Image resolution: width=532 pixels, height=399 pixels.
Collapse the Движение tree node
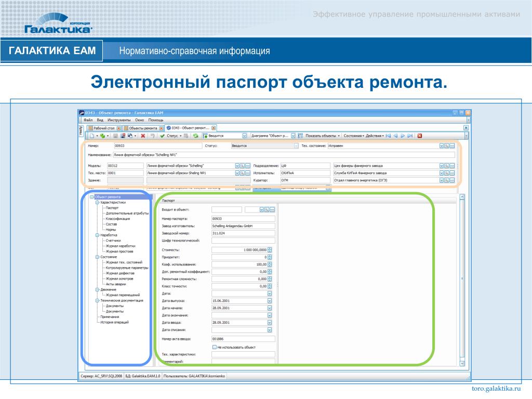pos(97,289)
